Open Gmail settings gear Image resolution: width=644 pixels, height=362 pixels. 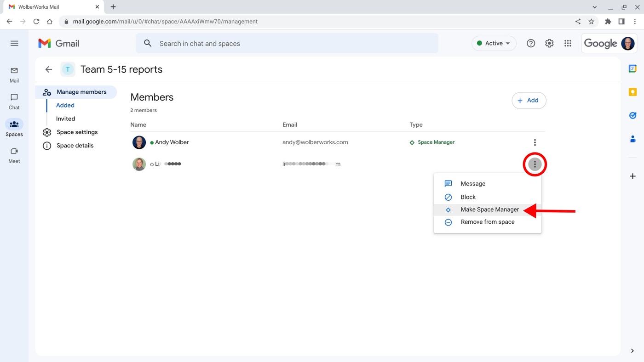tap(549, 43)
